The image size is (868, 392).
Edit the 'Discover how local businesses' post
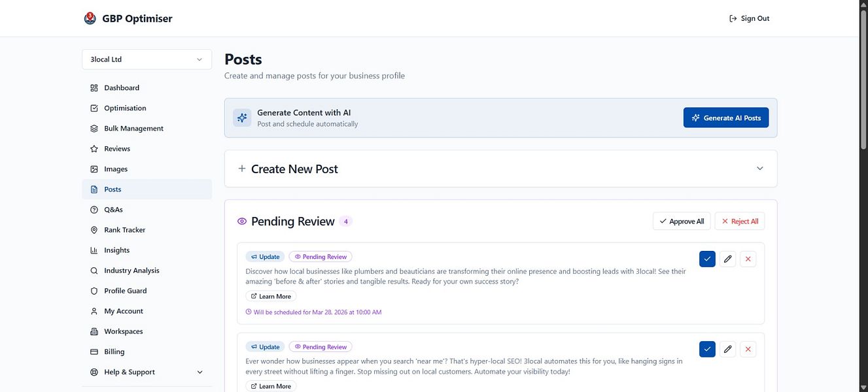pyautogui.click(x=727, y=259)
